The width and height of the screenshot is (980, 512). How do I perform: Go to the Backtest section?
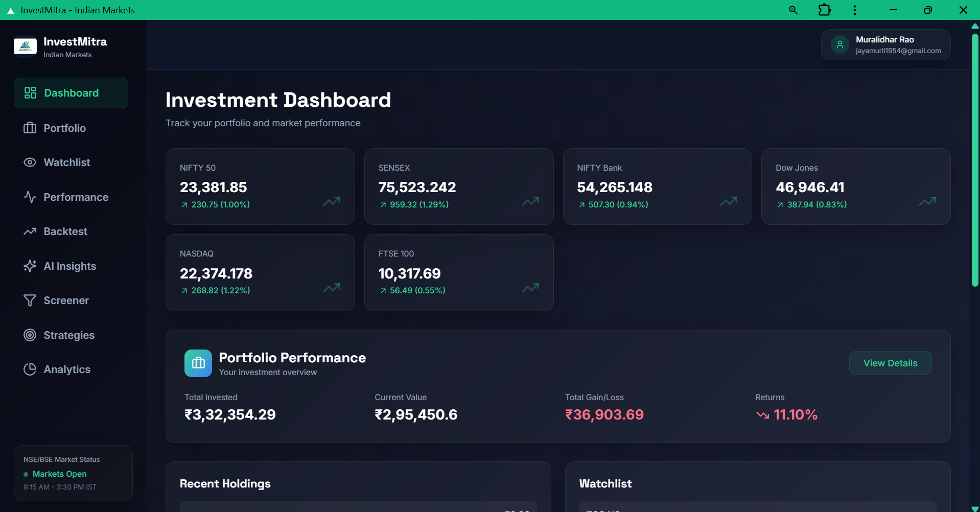point(65,231)
